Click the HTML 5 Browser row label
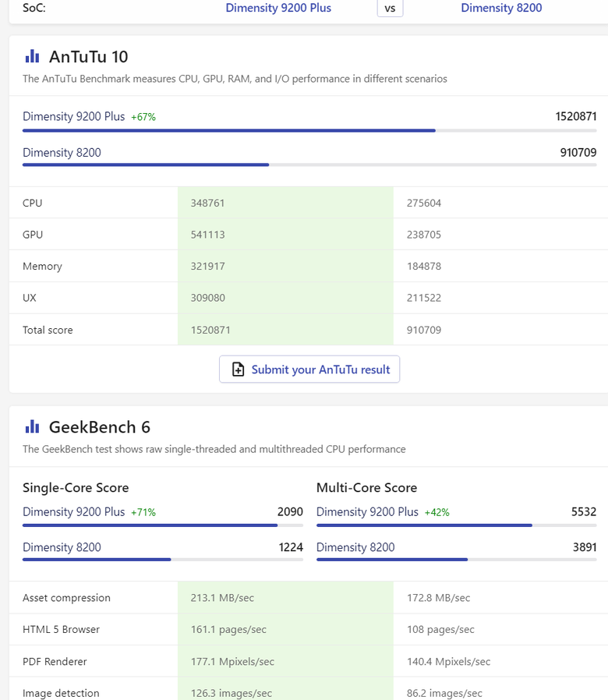The image size is (608, 700). [61, 630]
